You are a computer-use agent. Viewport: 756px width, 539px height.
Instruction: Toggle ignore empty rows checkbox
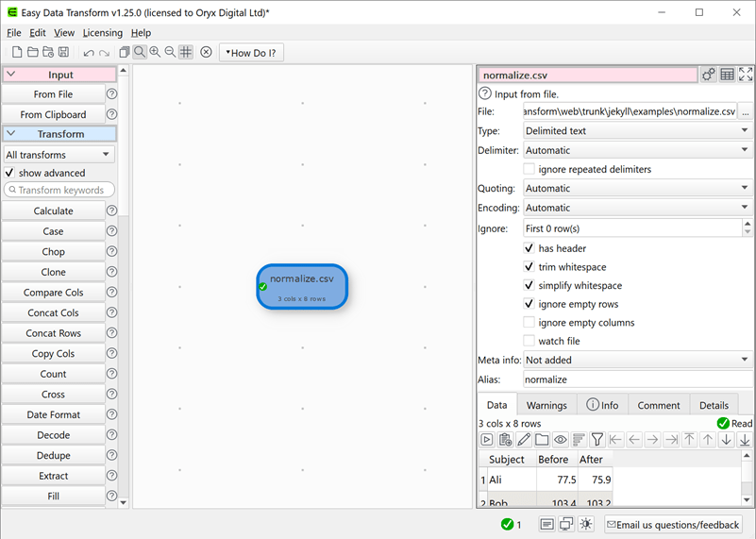pos(529,304)
